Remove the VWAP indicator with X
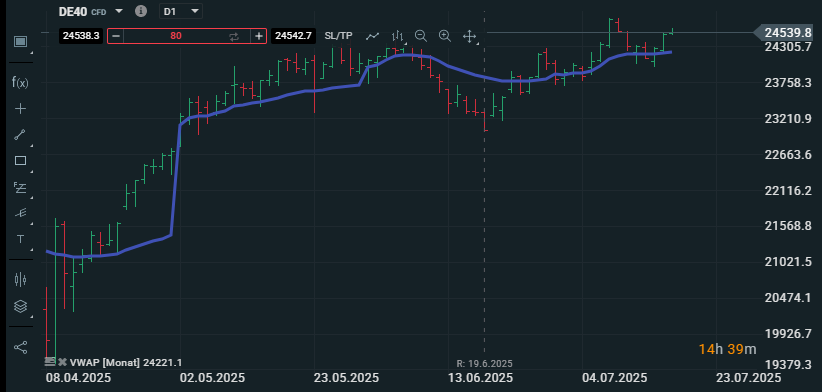 tap(62, 362)
